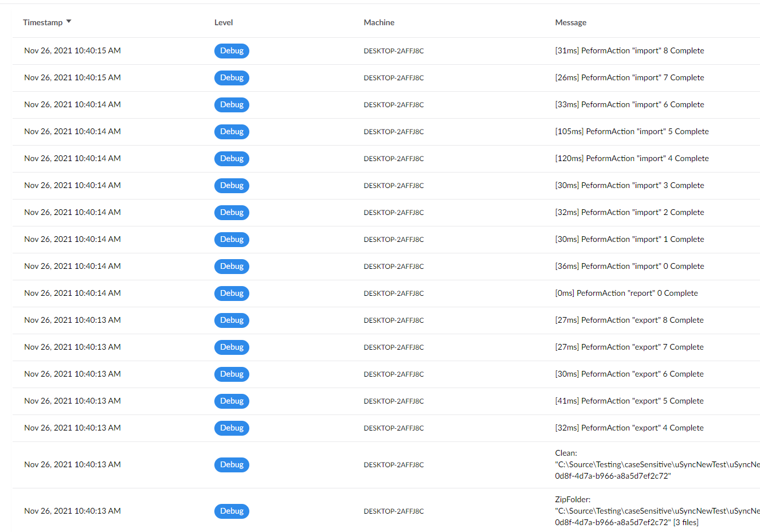Select Debug badge in "report" 0 Complete row
The image size is (760, 532).
click(232, 294)
